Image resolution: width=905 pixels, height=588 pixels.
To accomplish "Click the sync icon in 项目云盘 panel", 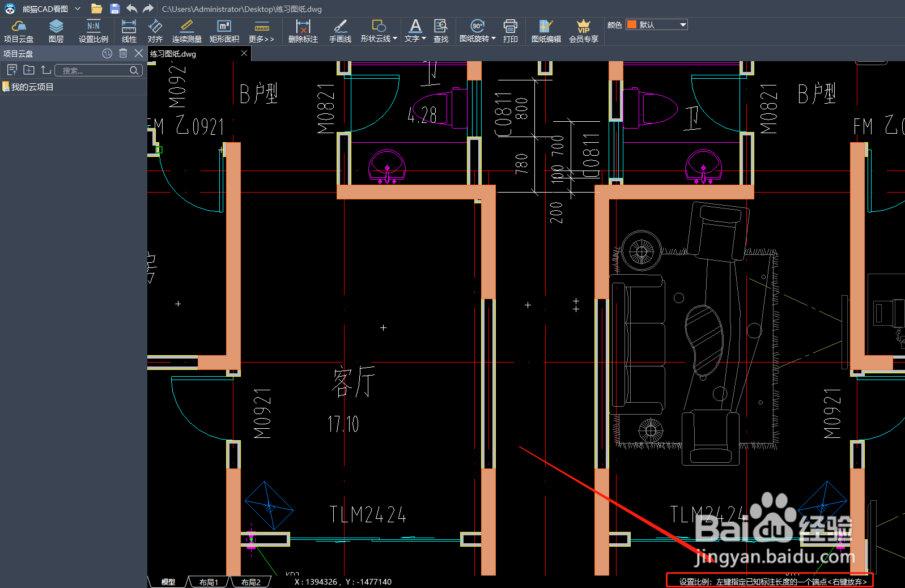I will click(107, 53).
